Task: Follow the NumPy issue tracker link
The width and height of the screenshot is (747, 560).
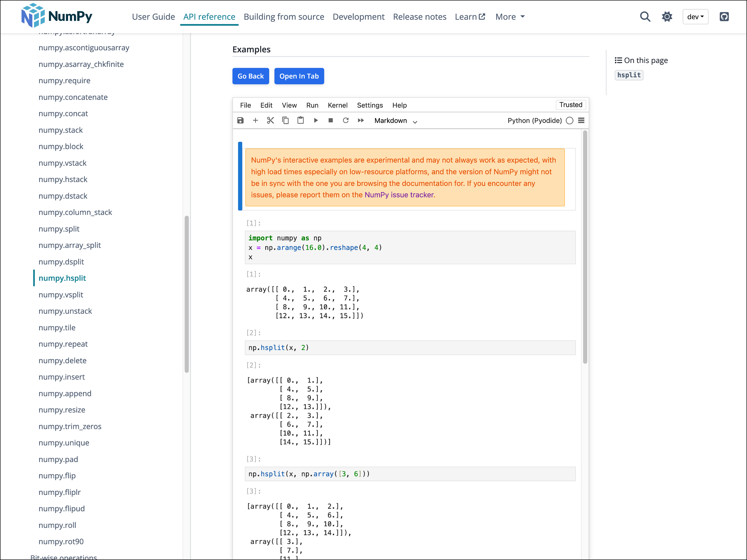Action: coord(399,195)
